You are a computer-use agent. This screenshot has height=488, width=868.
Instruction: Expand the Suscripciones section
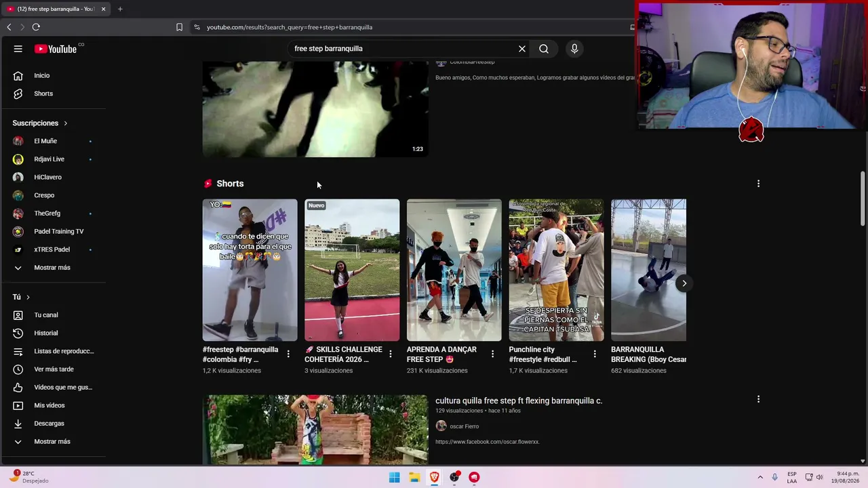pyautogui.click(x=40, y=123)
